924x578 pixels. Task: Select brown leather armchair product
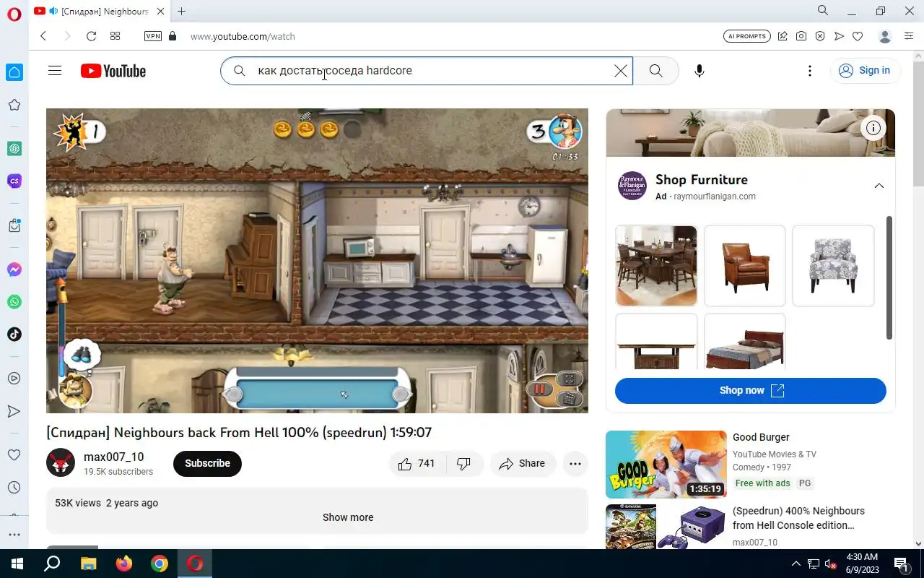coord(745,265)
